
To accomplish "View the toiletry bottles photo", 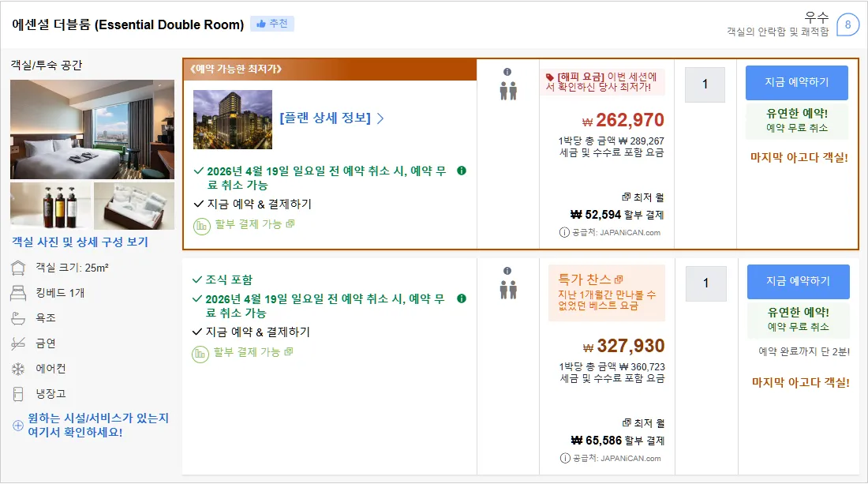I will coord(51,206).
